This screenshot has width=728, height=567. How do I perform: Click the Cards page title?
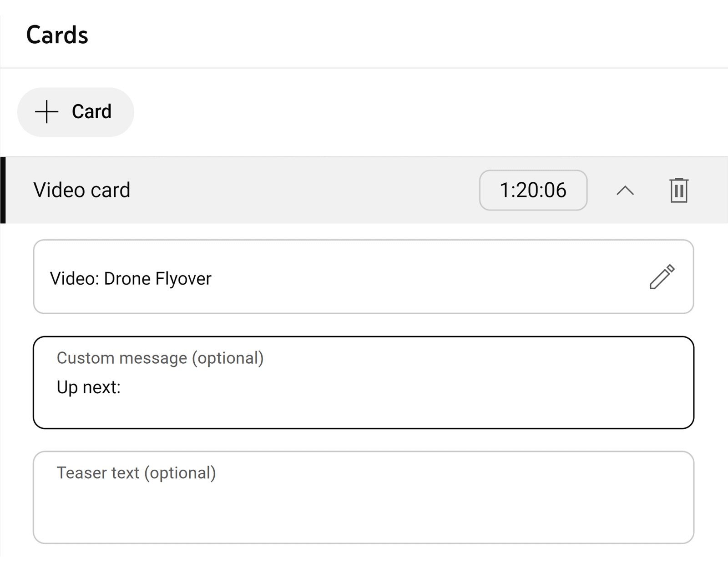[x=57, y=34]
